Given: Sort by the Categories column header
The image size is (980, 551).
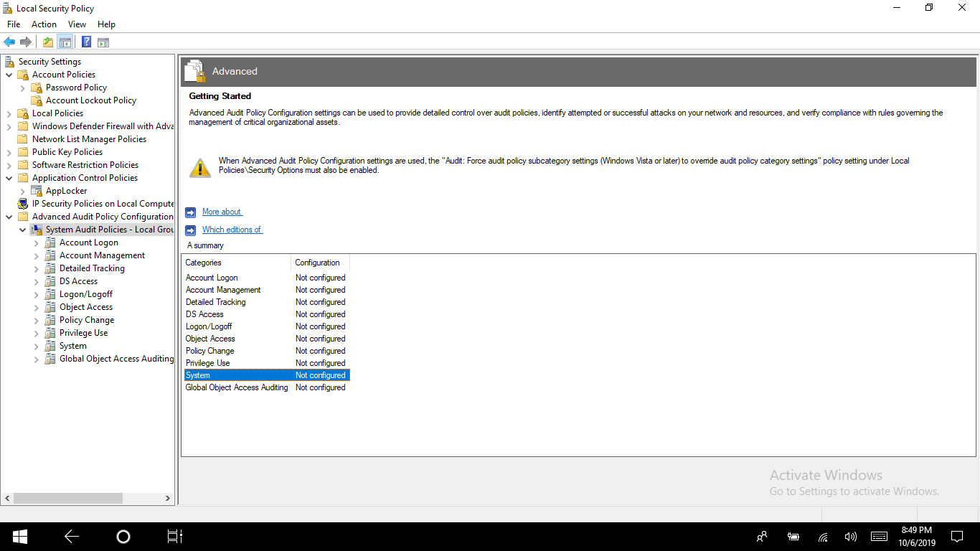Looking at the screenshot, I should pyautogui.click(x=236, y=263).
